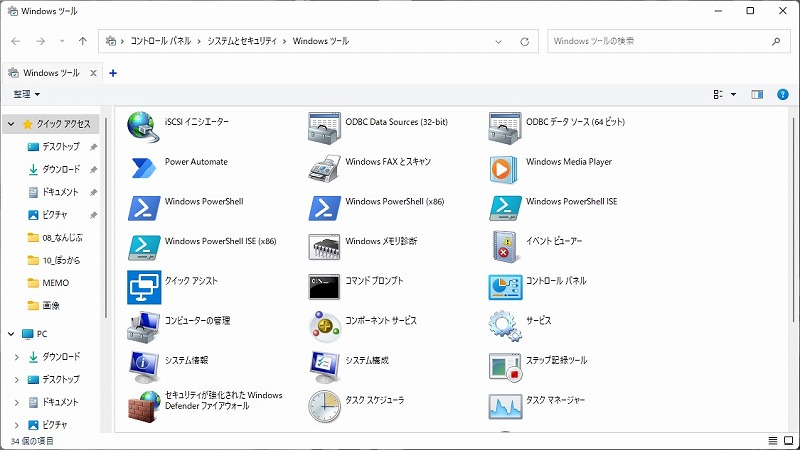Select the Windows PowerShell (x86) icon
Viewport: 800px width, 450px height.
(x=324, y=208)
